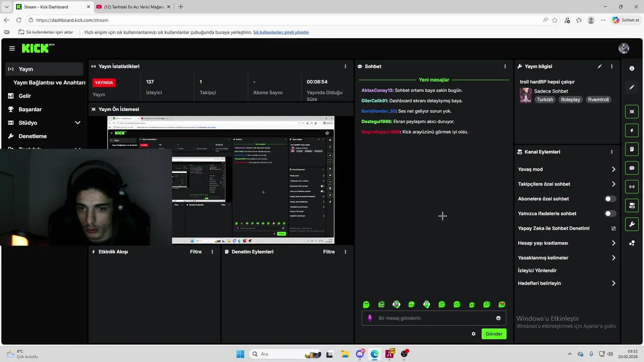
Task: Click the green Gönder button
Action: [494, 334]
